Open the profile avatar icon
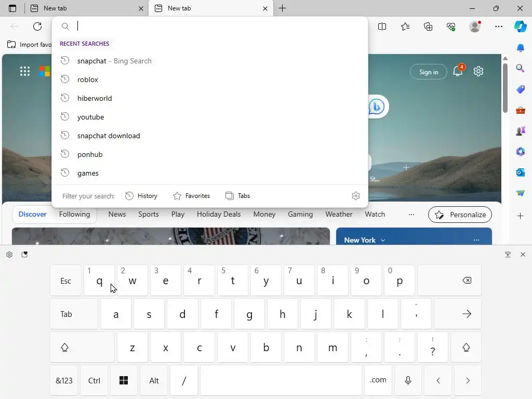This screenshot has width=532, height=399. coord(475,26)
